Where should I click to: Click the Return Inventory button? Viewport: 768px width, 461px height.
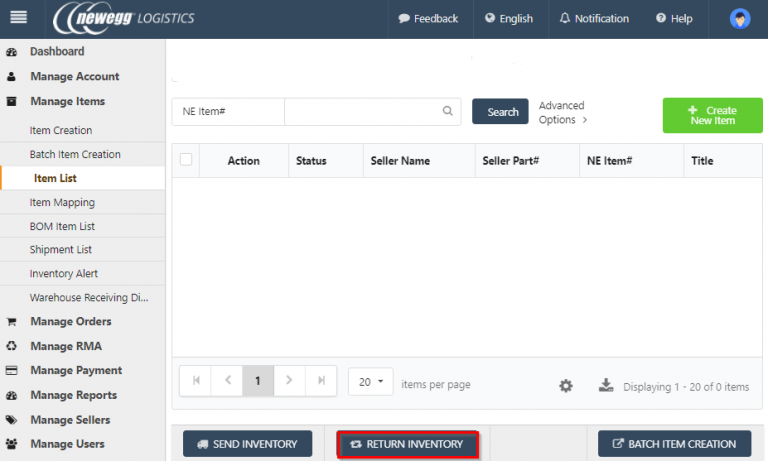pyautogui.click(x=407, y=444)
